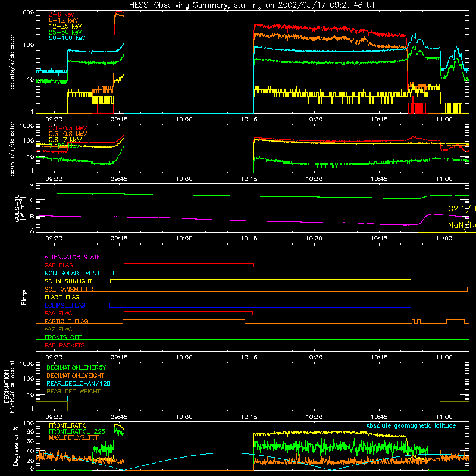Image resolution: width=476 pixels, height=476 pixels.
Task: Click the 10:45 time label under GOES panel
Action: point(379,239)
